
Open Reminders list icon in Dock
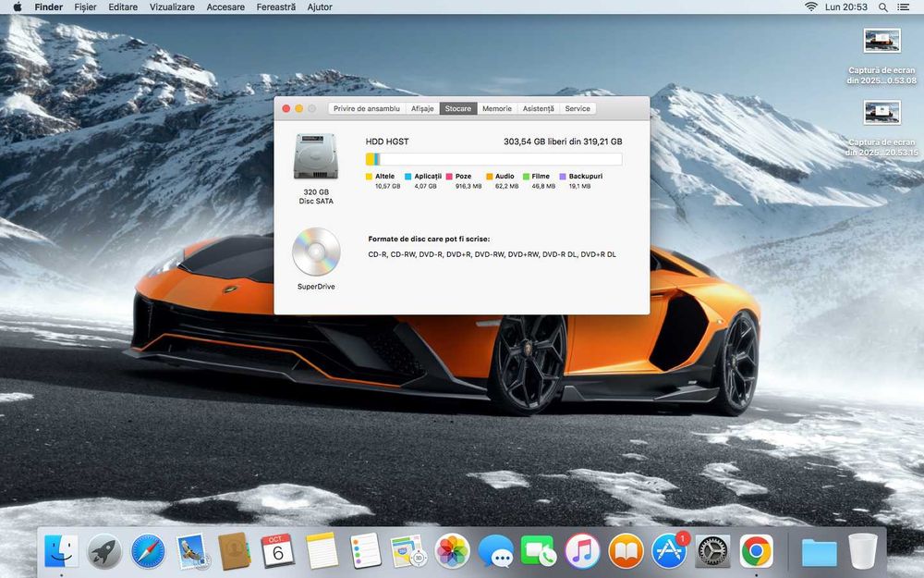tap(365, 552)
